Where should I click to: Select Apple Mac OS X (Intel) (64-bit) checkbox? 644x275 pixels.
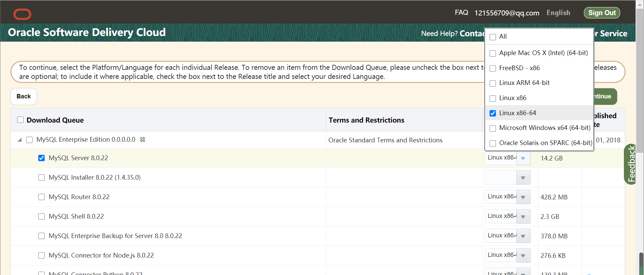pyautogui.click(x=493, y=53)
